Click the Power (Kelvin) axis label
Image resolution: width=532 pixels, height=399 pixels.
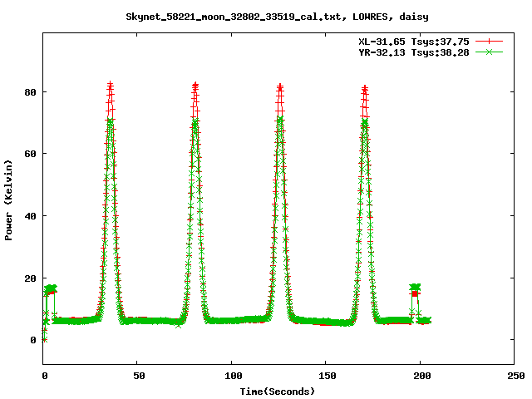[x=8, y=200]
